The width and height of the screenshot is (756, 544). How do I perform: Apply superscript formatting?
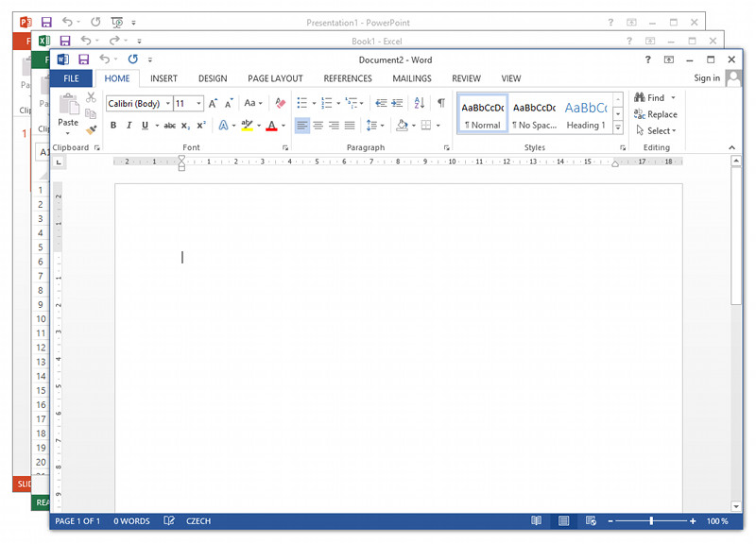click(x=201, y=126)
